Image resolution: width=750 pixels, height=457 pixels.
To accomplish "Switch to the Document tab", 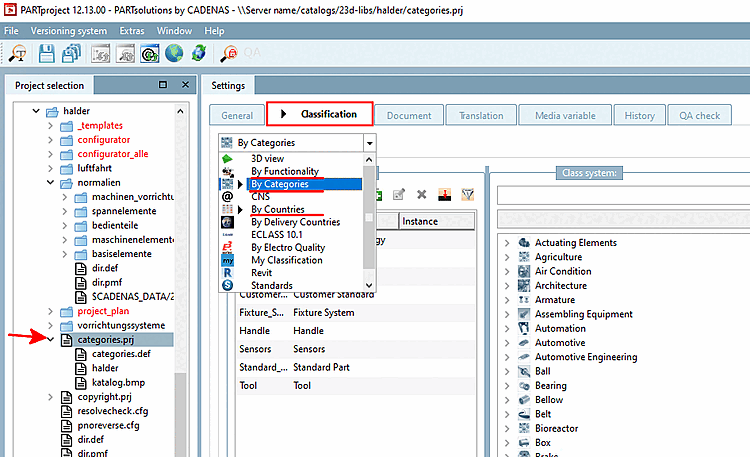I will [x=409, y=115].
